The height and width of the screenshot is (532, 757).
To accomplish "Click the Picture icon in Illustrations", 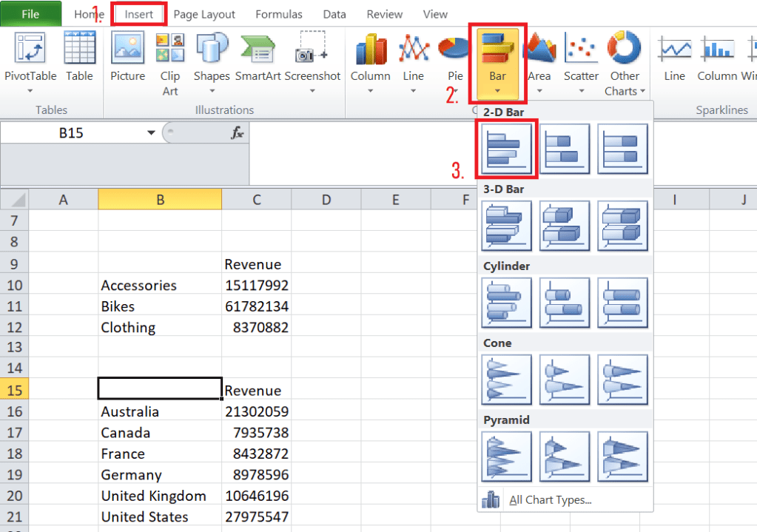I will pos(127,49).
